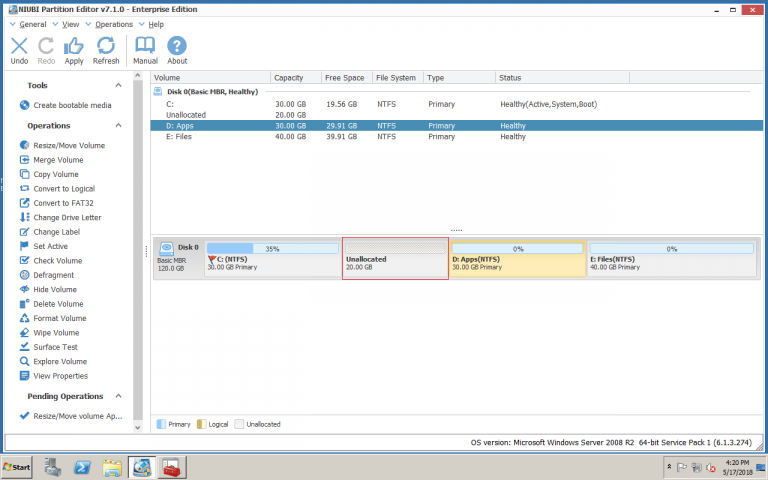
Task: Choose Convert to FAT32 operation
Action: [56, 203]
